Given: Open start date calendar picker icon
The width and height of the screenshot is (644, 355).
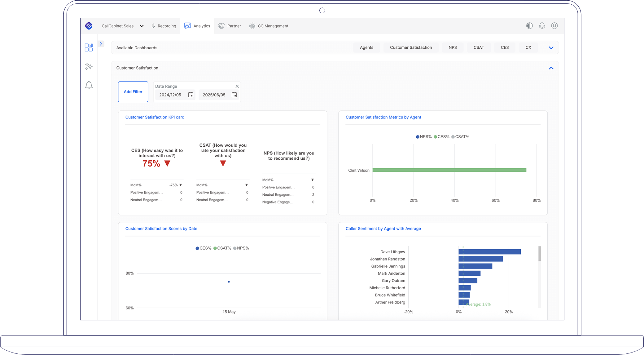Looking at the screenshot, I should (191, 95).
